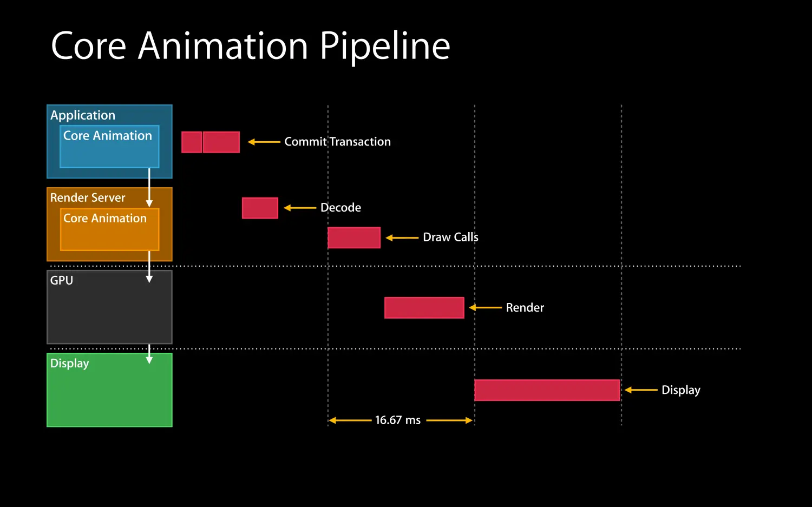812x507 pixels.
Task: Click the Commit Transaction text label
Action: point(337,142)
